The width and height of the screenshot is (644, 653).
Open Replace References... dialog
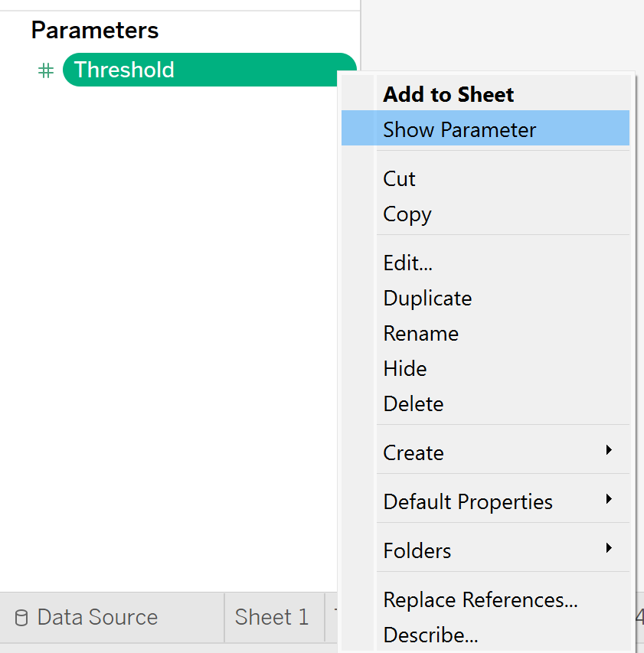[x=480, y=600]
